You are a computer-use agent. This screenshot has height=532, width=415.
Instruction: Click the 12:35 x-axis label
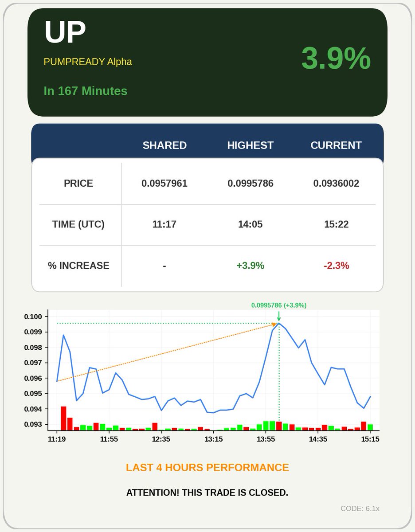pyautogui.click(x=161, y=439)
